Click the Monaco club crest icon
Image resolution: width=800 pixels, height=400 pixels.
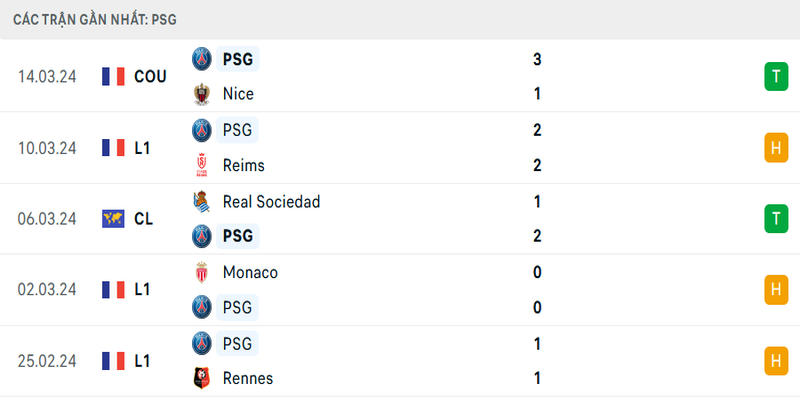202,272
